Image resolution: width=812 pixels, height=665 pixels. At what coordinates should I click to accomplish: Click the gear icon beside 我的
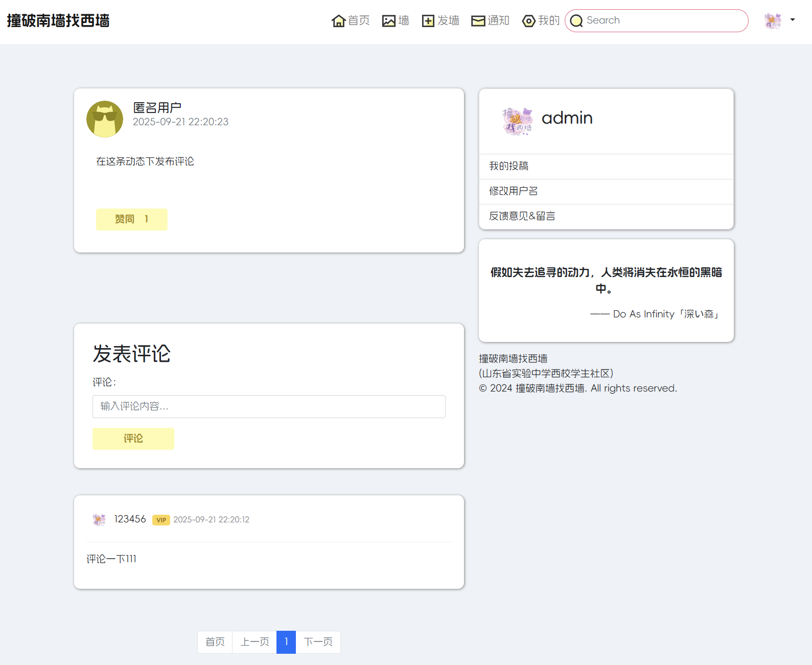tap(529, 21)
